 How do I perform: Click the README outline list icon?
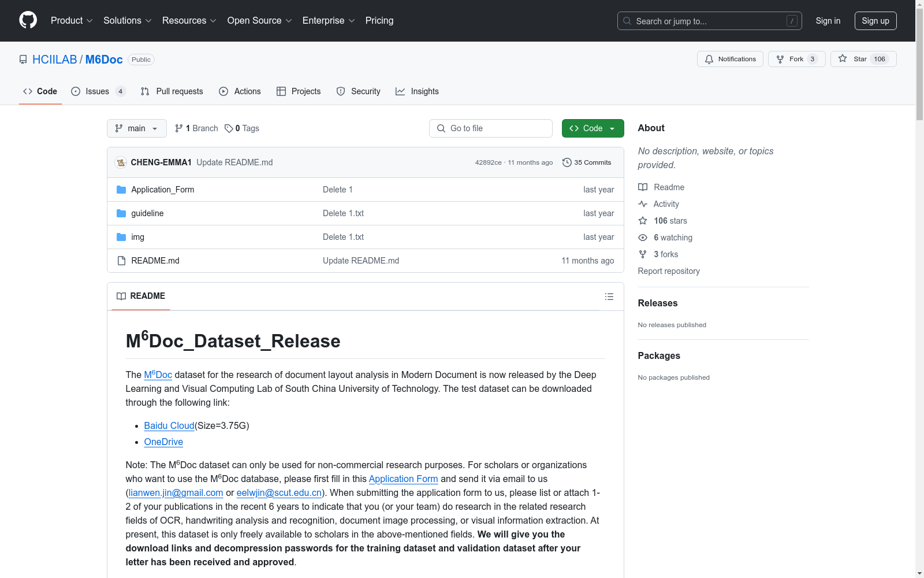[x=609, y=297]
